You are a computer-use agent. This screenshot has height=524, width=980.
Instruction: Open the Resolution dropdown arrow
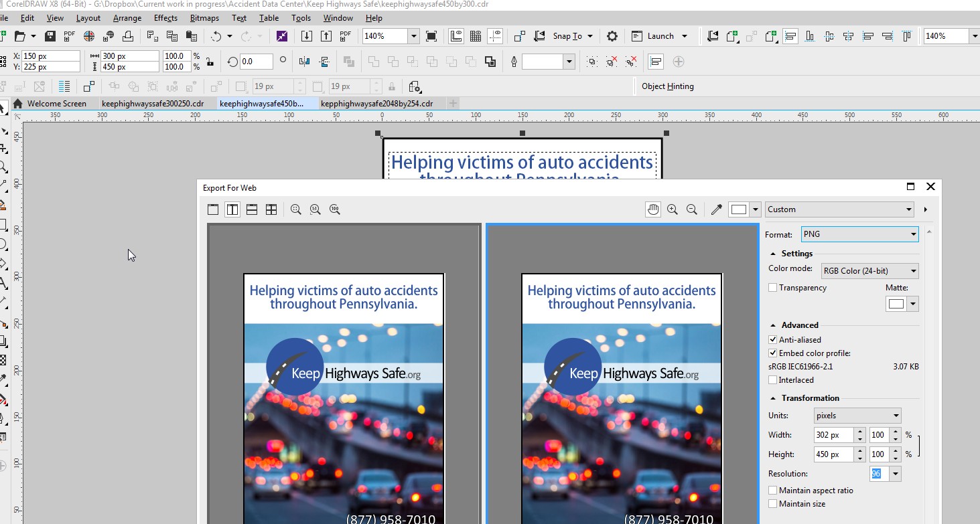pyautogui.click(x=896, y=474)
